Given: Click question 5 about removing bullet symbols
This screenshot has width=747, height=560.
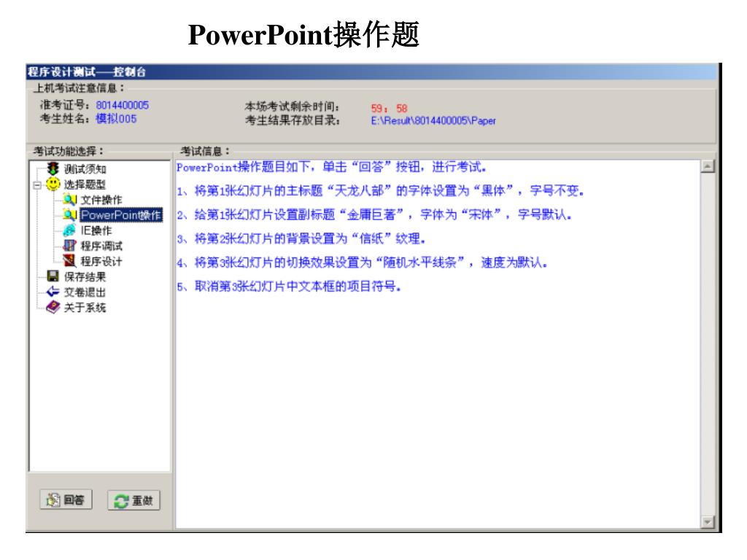Looking at the screenshot, I should (289, 286).
